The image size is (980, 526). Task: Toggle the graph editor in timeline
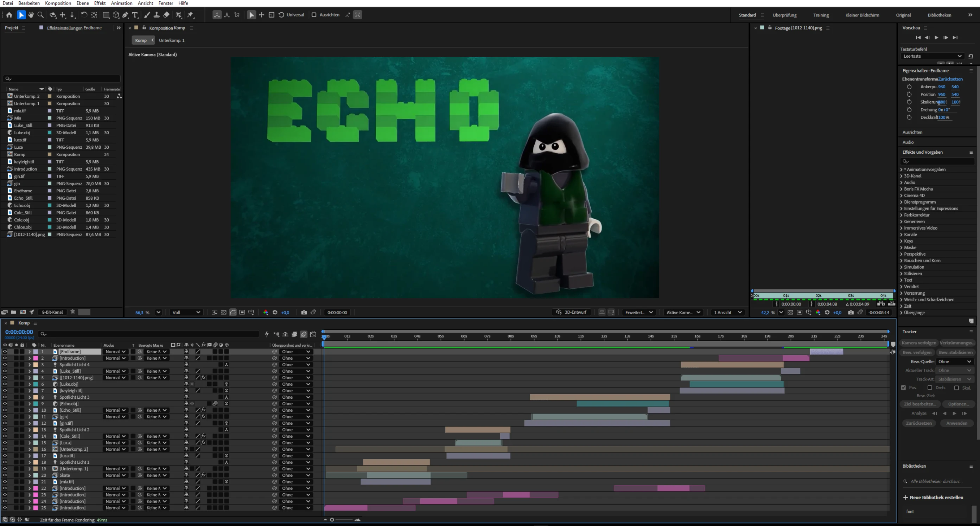coord(313,334)
